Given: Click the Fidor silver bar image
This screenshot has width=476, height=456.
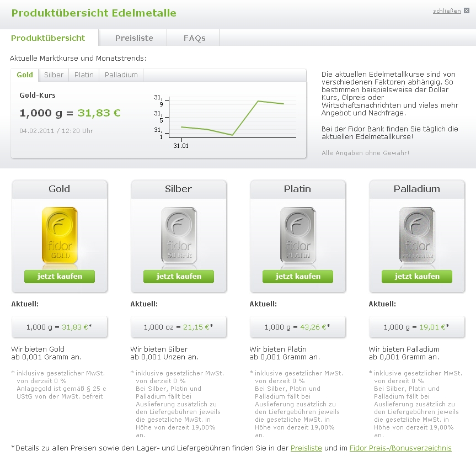Looking at the screenshot, I should click(x=179, y=235).
